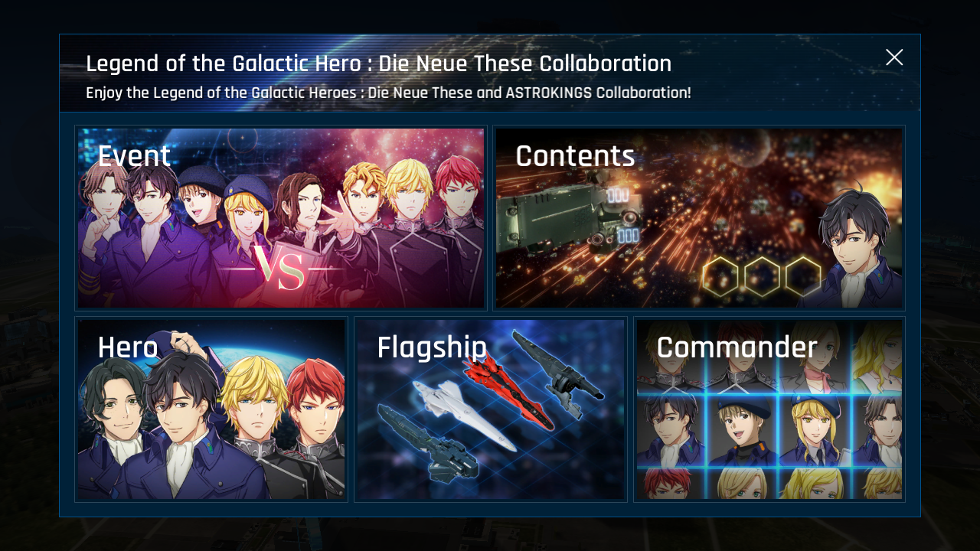980x551 pixels.
Task: Select the Flagship tile label
Action: [x=432, y=348]
